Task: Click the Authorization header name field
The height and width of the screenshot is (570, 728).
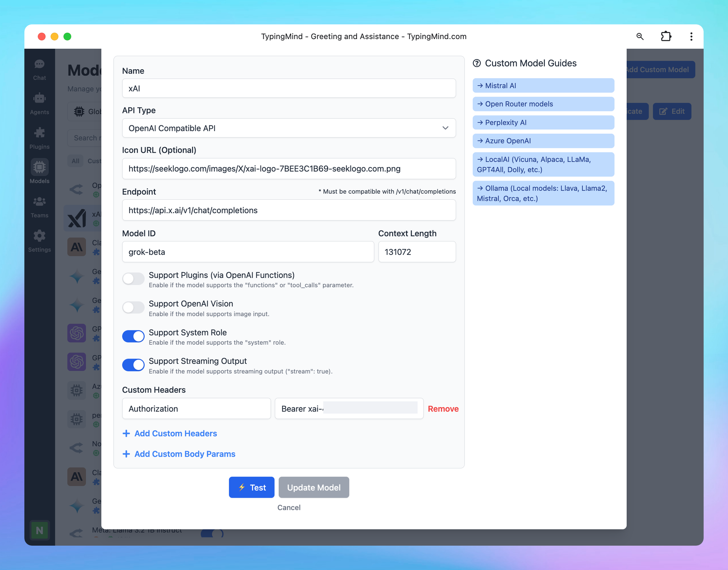Action: point(197,409)
